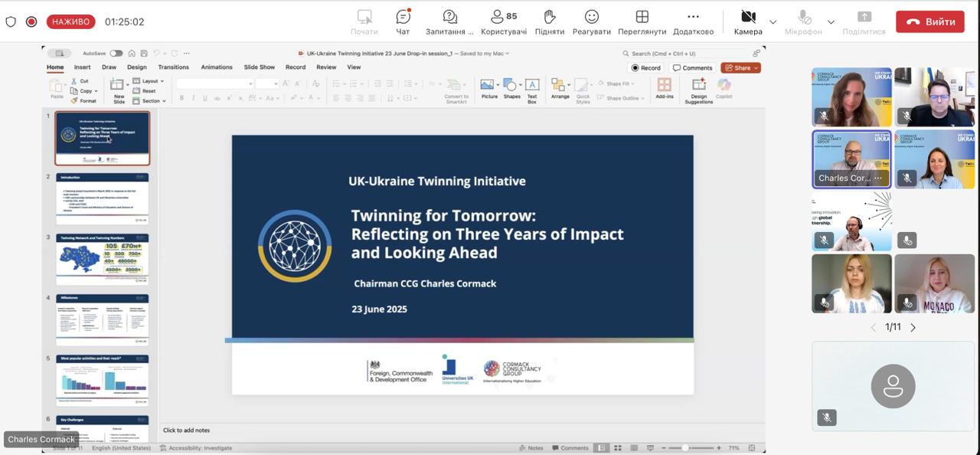Click the New Slide button
The height and width of the screenshot is (455, 980).
pos(118,90)
